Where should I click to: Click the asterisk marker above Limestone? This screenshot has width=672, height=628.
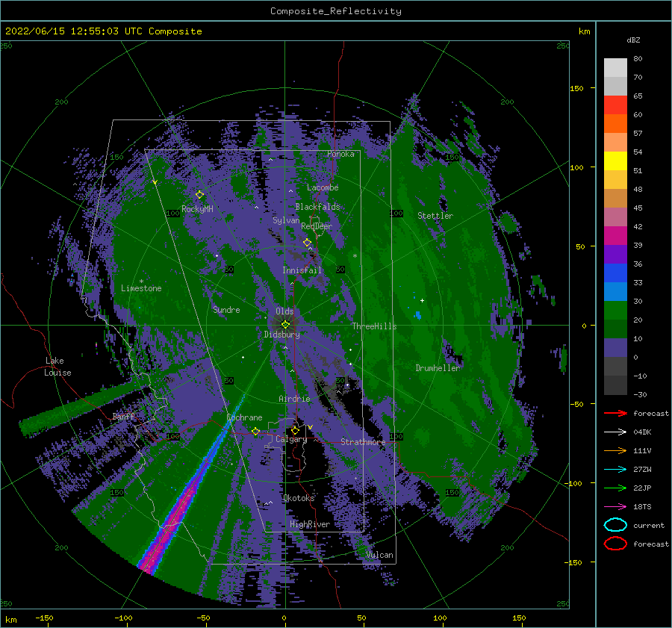point(141,282)
